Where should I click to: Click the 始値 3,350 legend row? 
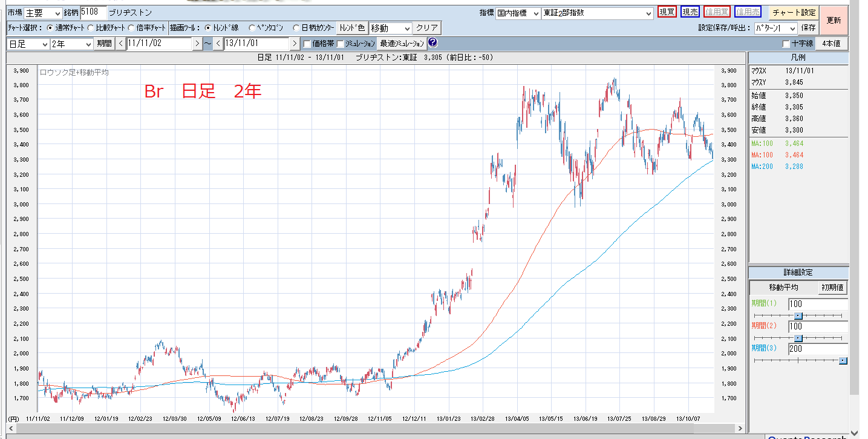[777, 95]
